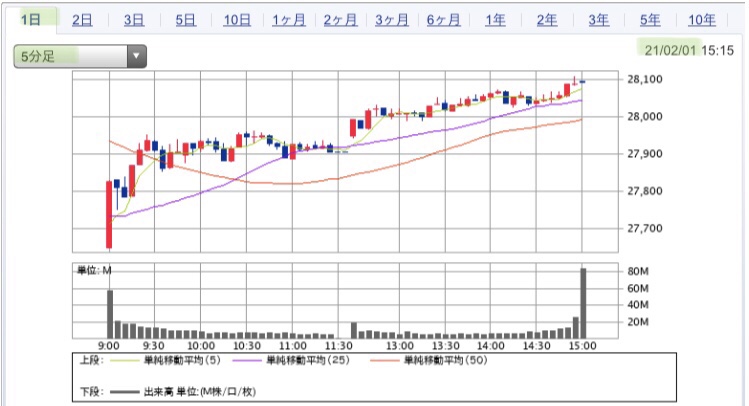Click the 11:30 time axis label

[x=339, y=346]
